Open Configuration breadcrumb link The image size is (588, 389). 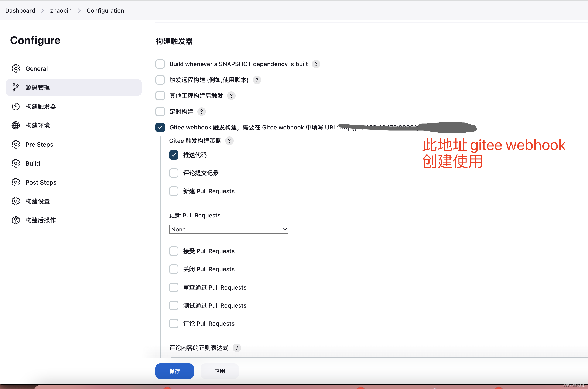pos(105,10)
